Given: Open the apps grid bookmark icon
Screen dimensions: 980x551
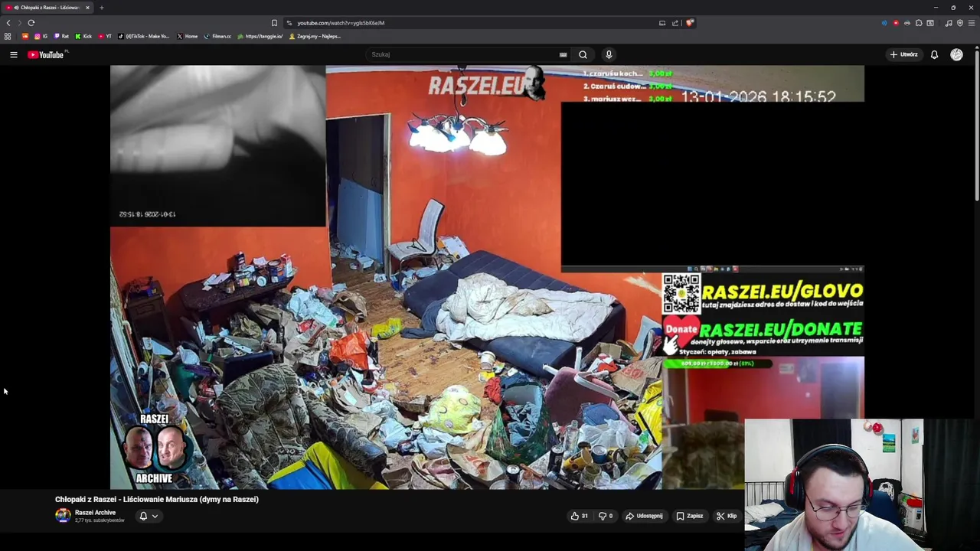Looking at the screenshot, I should (8, 36).
